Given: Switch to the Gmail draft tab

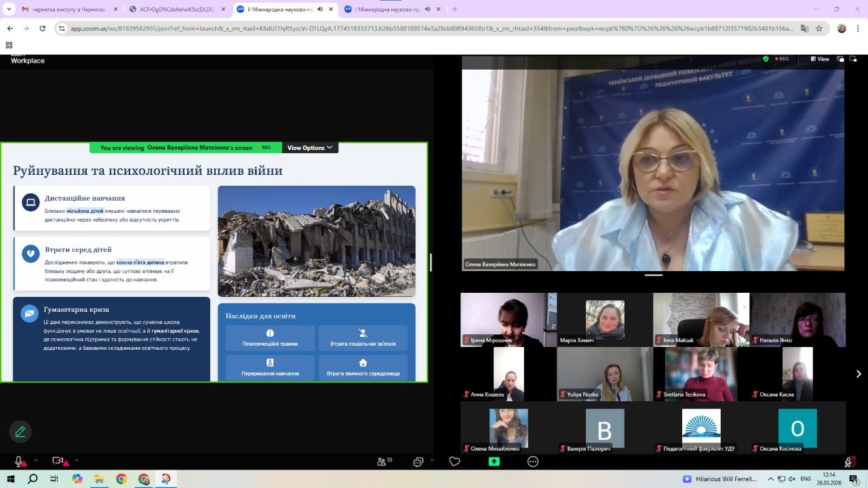Looking at the screenshot, I should (x=68, y=9).
